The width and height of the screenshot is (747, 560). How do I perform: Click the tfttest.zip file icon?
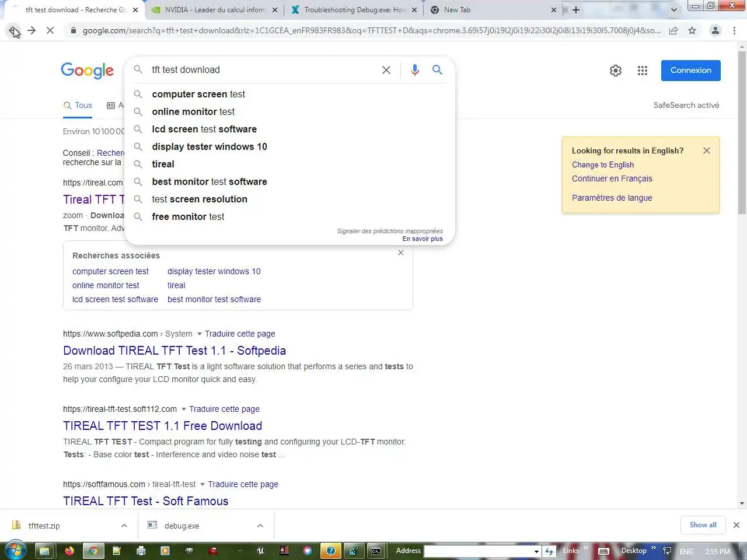16,525
